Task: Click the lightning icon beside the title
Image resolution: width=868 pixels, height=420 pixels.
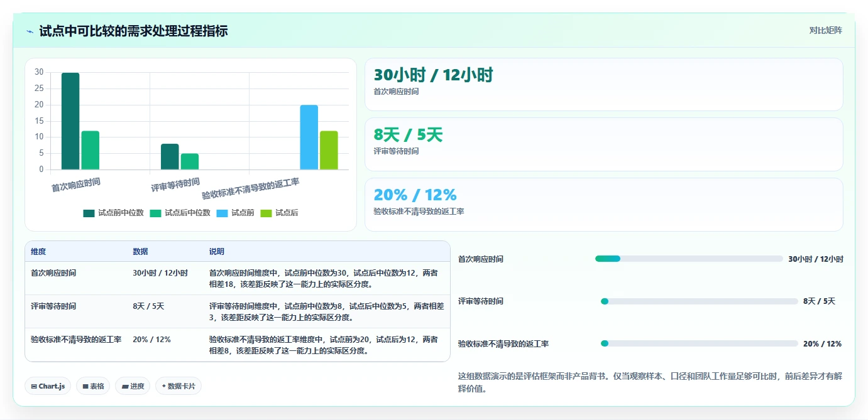Action: pyautogui.click(x=30, y=31)
